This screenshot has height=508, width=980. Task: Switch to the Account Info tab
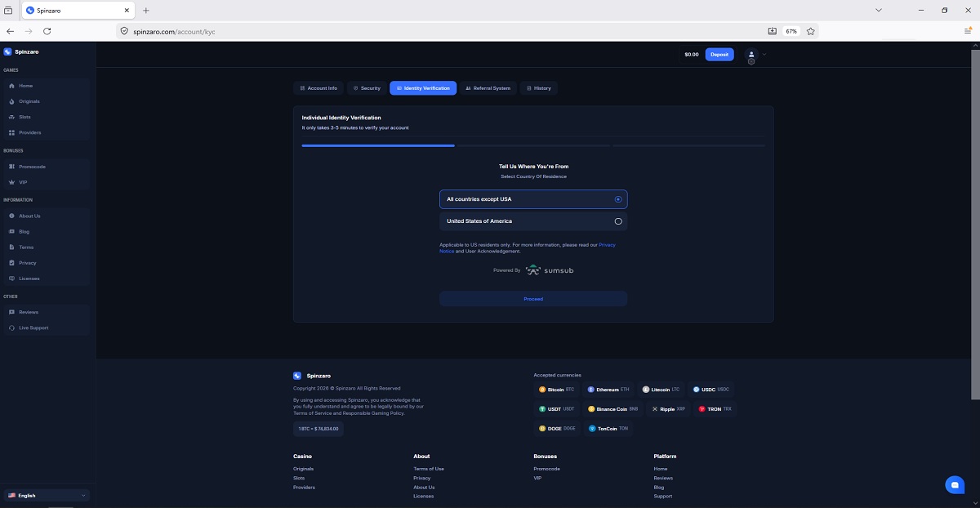point(318,88)
